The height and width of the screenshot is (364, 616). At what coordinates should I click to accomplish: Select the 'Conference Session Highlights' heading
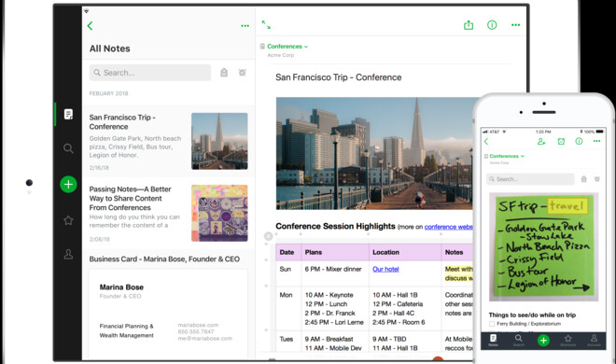point(335,226)
